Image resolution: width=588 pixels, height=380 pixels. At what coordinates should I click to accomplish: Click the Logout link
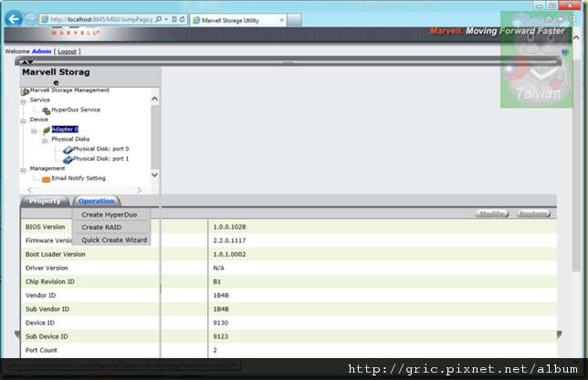click(x=68, y=52)
